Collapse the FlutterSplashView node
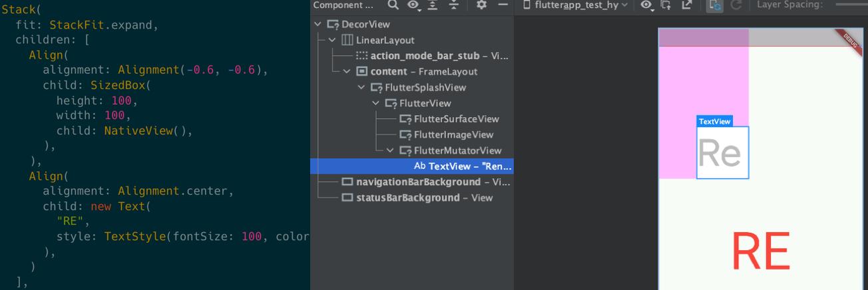 [361, 88]
